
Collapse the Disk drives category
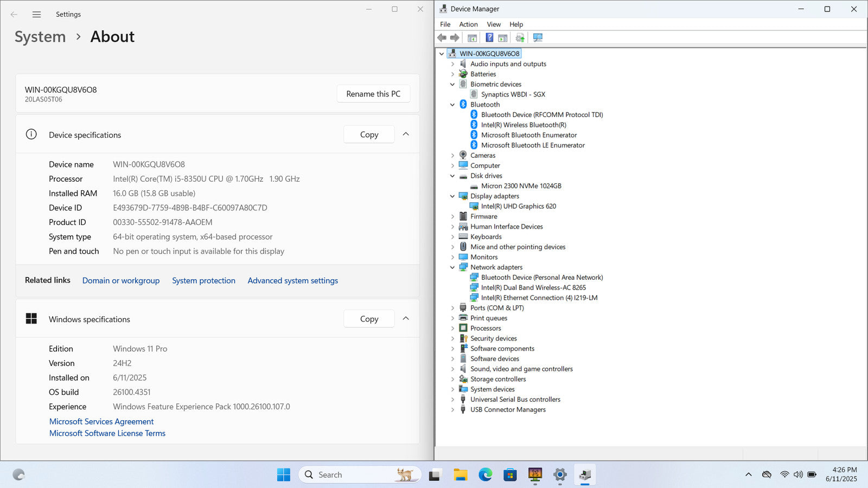(x=452, y=176)
